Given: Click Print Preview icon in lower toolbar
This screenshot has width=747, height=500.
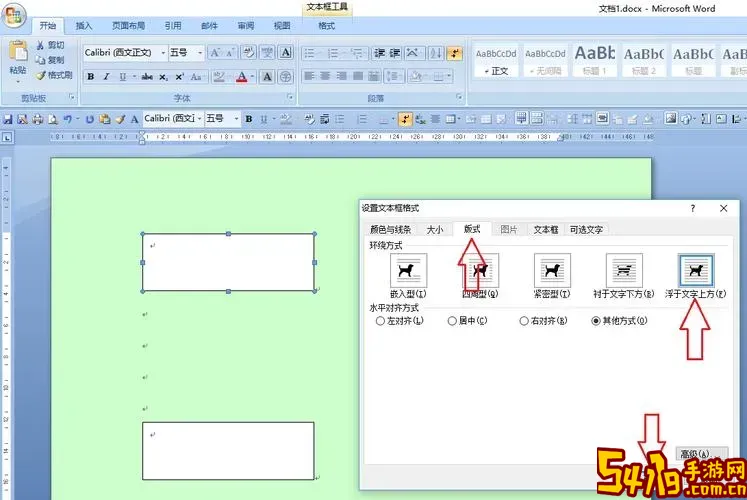Looking at the screenshot, I should 52,119.
